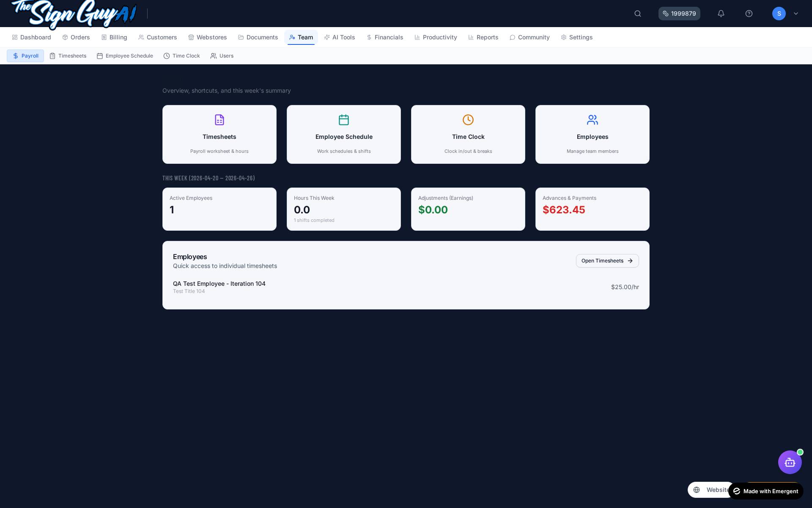Open the Employees card title
The width and height of the screenshot is (812, 508).
point(593,137)
